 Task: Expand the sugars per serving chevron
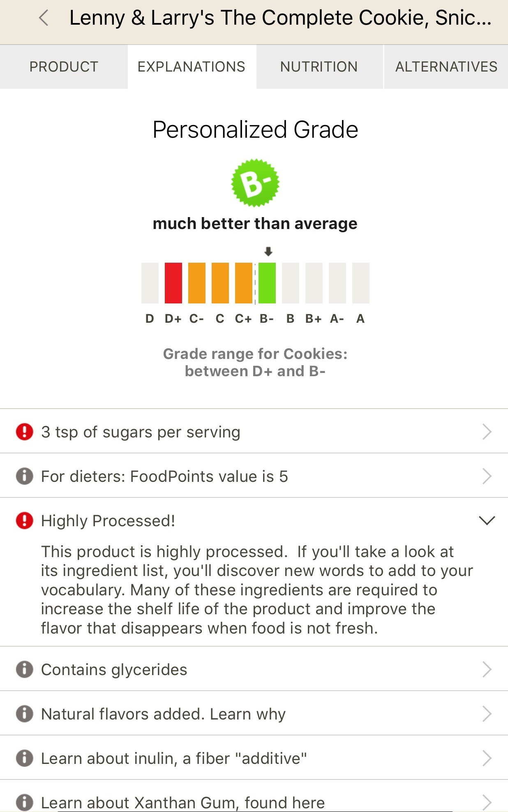point(487,432)
